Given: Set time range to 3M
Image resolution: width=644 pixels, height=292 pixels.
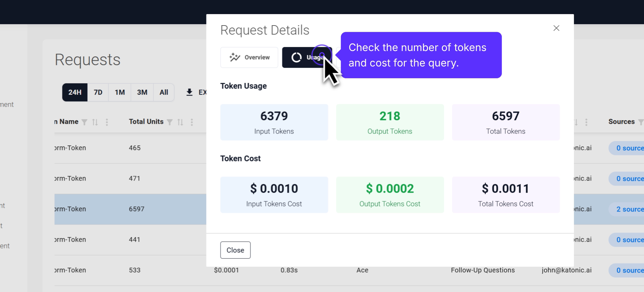Looking at the screenshot, I should (142, 92).
